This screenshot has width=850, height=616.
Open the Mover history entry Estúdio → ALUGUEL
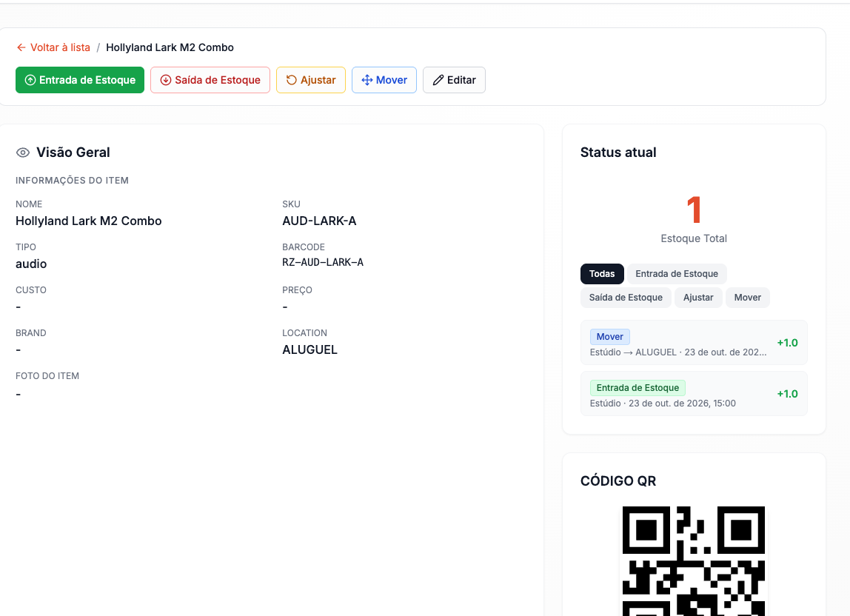point(694,343)
